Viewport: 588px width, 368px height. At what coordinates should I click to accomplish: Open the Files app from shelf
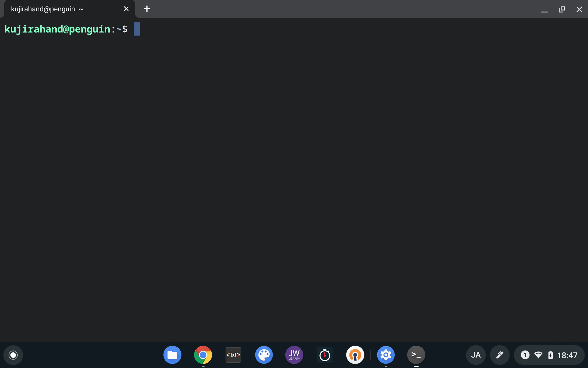[172, 355]
